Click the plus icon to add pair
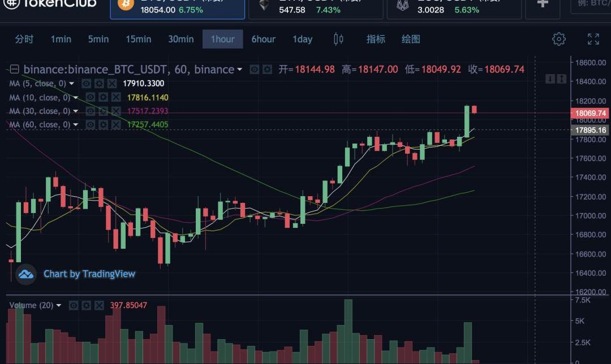611x364 pixels. (x=543, y=4)
